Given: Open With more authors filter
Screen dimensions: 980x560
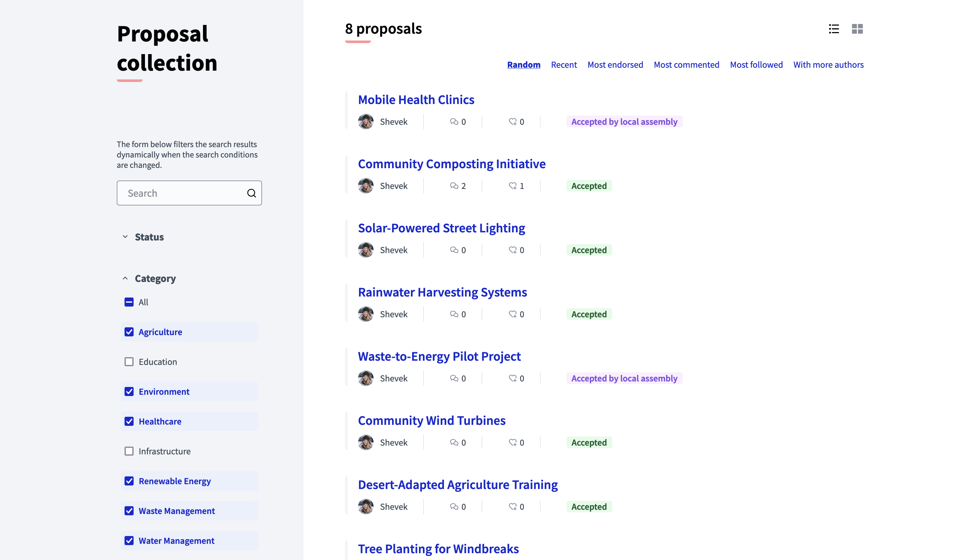Looking at the screenshot, I should point(828,64).
